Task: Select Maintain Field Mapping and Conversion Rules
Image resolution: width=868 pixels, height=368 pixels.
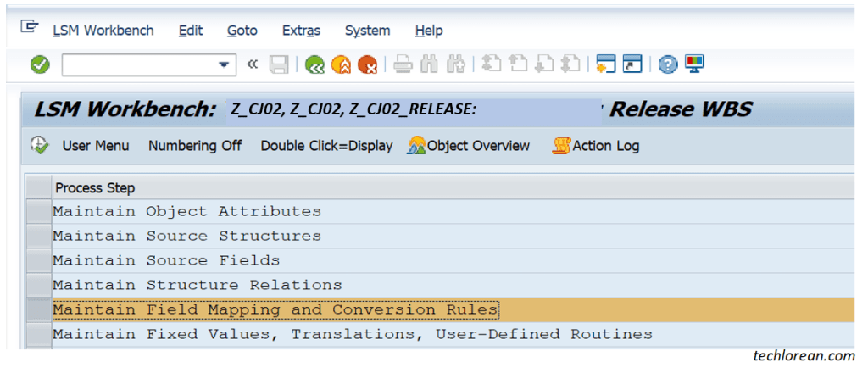Action: 453,309
